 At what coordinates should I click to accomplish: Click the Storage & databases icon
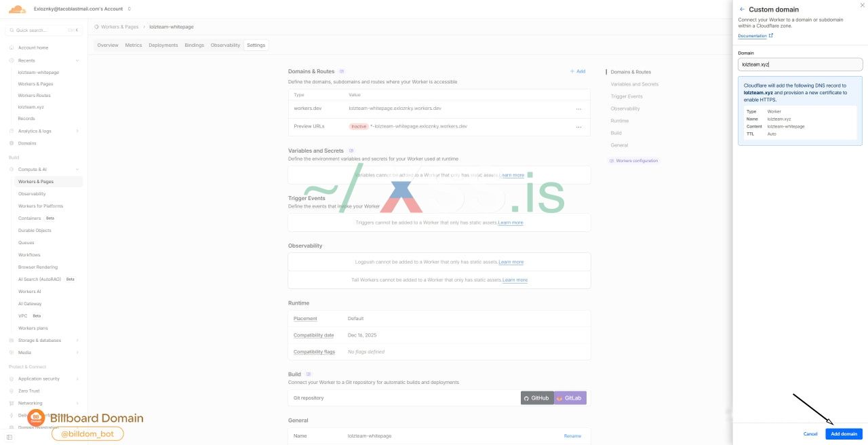coord(12,341)
